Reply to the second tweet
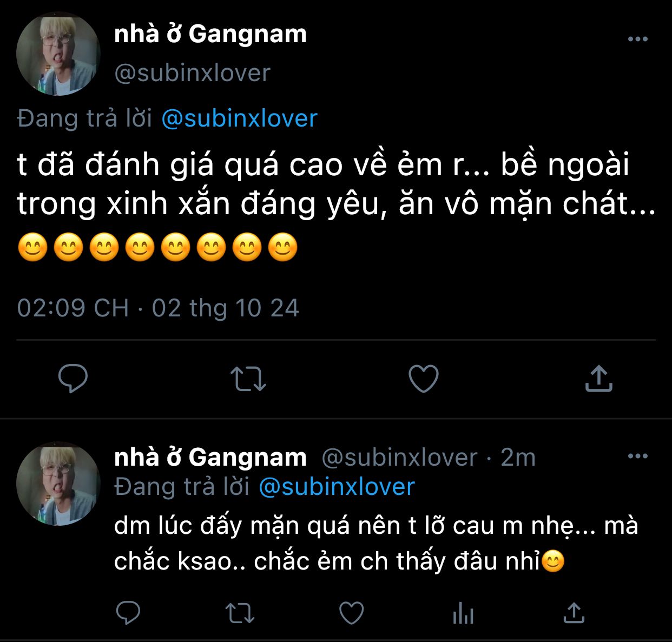This screenshot has width=672, height=642. click(x=128, y=613)
